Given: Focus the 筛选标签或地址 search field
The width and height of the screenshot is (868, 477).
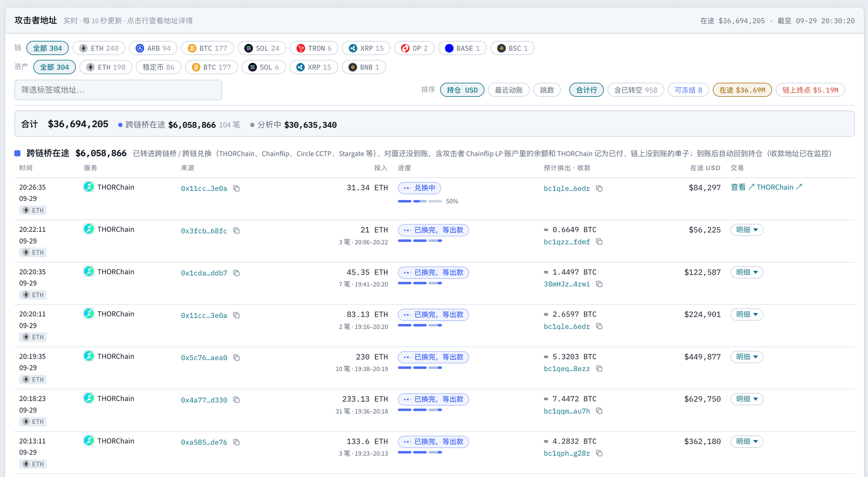Looking at the screenshot, I should click(x=118, y=90).
